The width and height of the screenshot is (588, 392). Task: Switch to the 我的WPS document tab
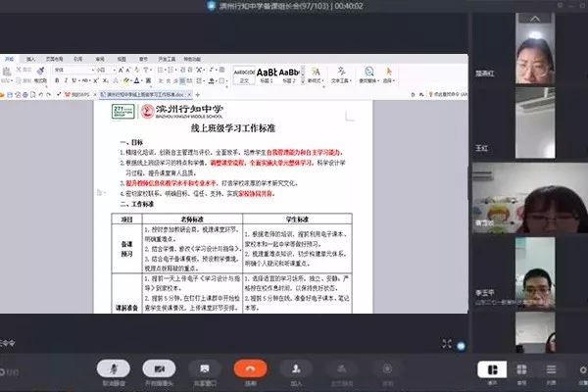(x=76, y=95)
